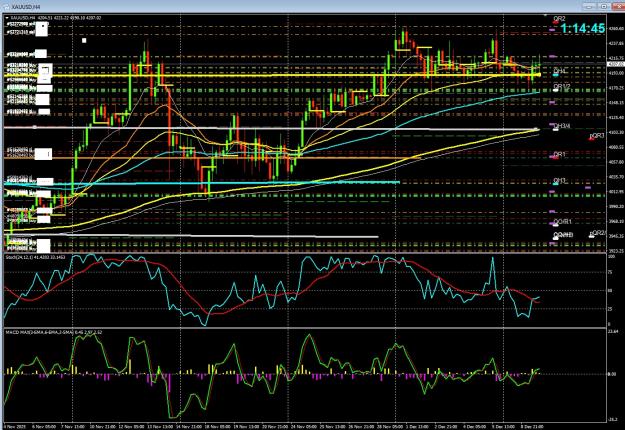Image resolution: width=625 pixels, height=430 pixels.
Task: Click the 75 level on Stochastic scale
Action: (x=612, y=273)
